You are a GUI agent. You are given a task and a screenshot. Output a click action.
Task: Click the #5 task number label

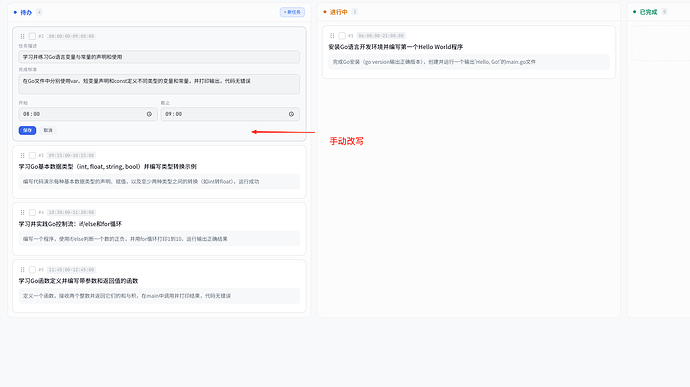(41, 269)
